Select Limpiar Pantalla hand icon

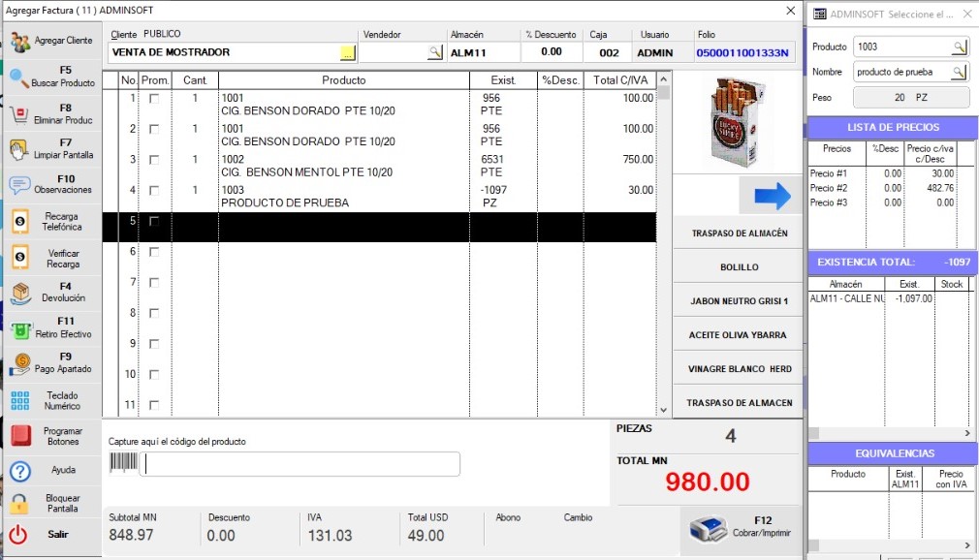[18, 149]
